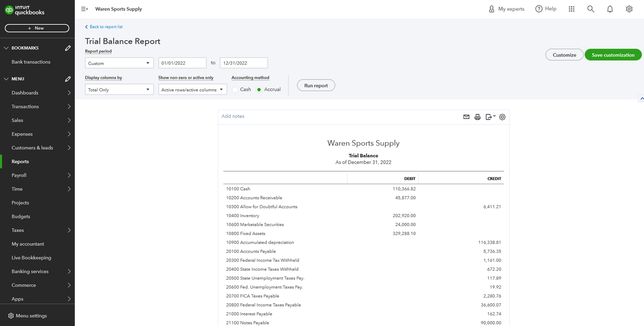Viewport: 644px width, 326px height.
Task: Email the report icon
Action: click(x=466, y=117)
